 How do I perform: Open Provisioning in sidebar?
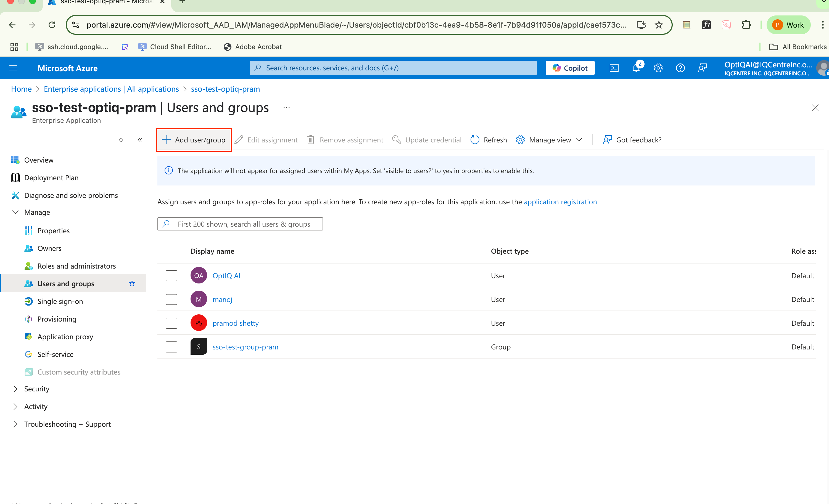[57, 319]
